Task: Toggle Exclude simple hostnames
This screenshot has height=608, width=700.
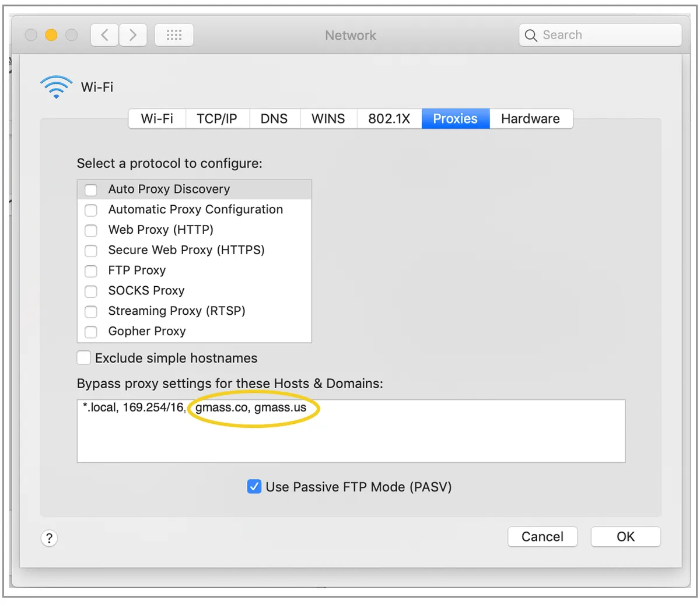Action: (x=84, y=358)
